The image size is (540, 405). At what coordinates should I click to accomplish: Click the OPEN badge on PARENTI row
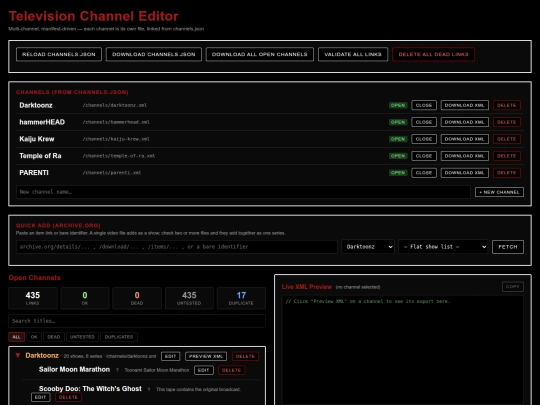coord(398,173)
